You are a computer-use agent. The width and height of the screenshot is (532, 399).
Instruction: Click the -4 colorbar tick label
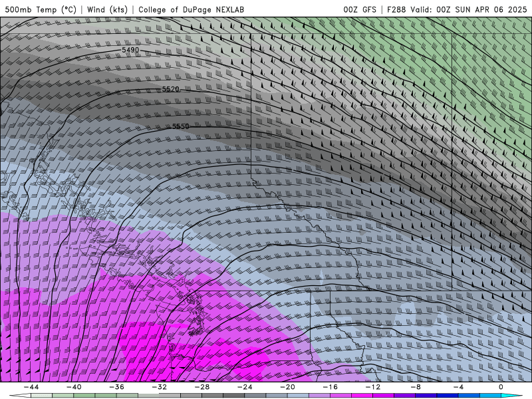pos(458,387)
